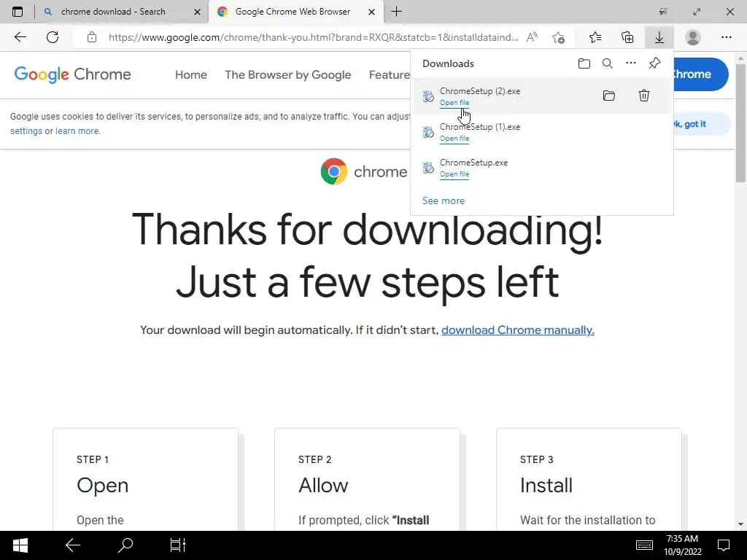This screenshot has height=560, width=747.
Task: Open the Windows Start menu
Action: pyautogui.click(x=20, y=545)
